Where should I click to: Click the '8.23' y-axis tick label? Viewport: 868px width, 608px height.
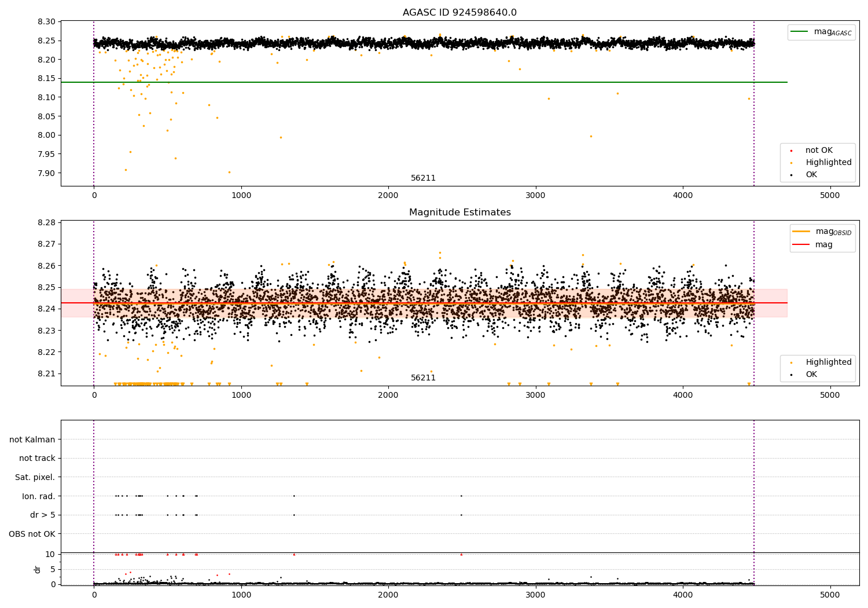pyautogui.click(x=46, y=331)
